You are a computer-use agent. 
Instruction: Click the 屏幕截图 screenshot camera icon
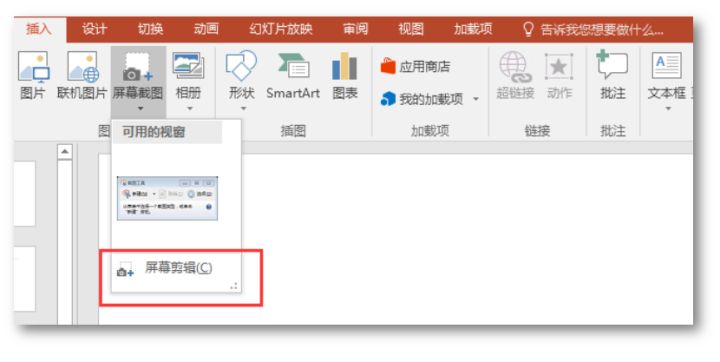(138, 68)
